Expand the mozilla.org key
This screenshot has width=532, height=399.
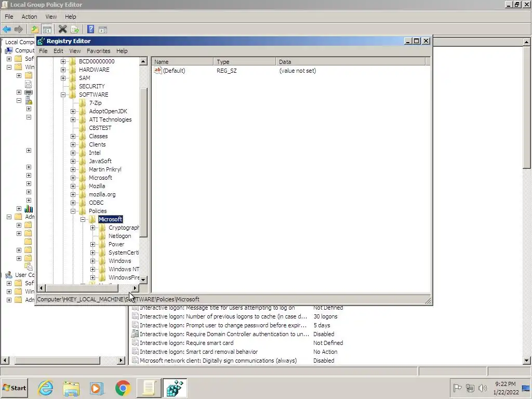[73, 194]
